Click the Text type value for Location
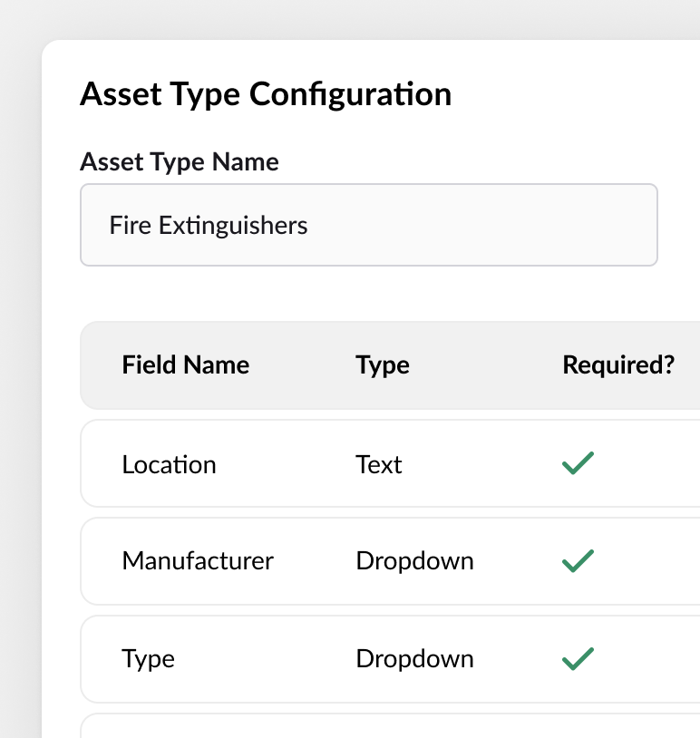Image resolution: width=700 pixels, height=738 pixels. click(378, 465)
